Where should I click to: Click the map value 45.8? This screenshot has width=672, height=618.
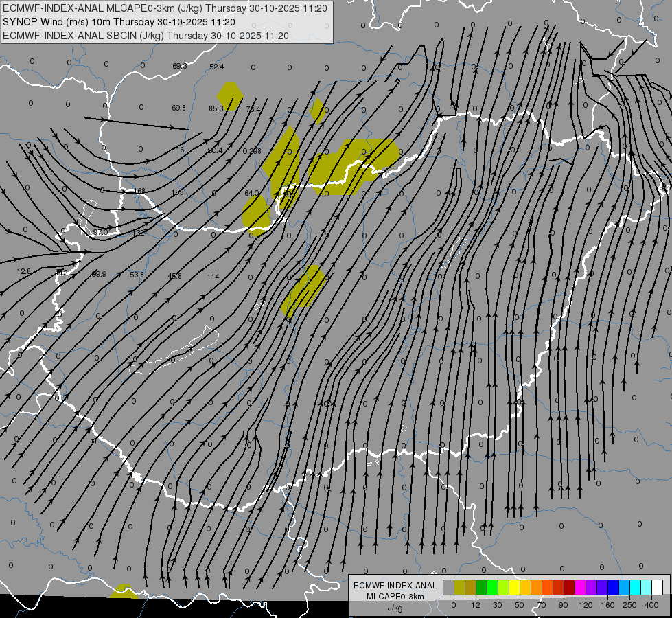tap(174, 276)
